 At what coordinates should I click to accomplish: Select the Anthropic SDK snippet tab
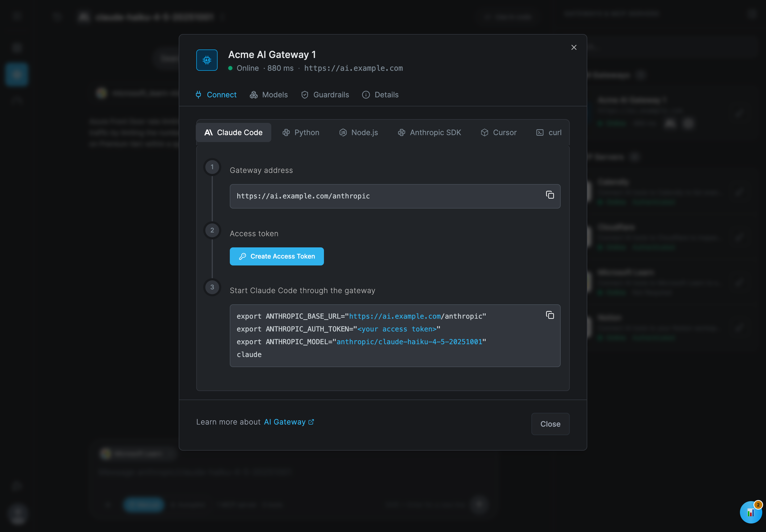429,132
